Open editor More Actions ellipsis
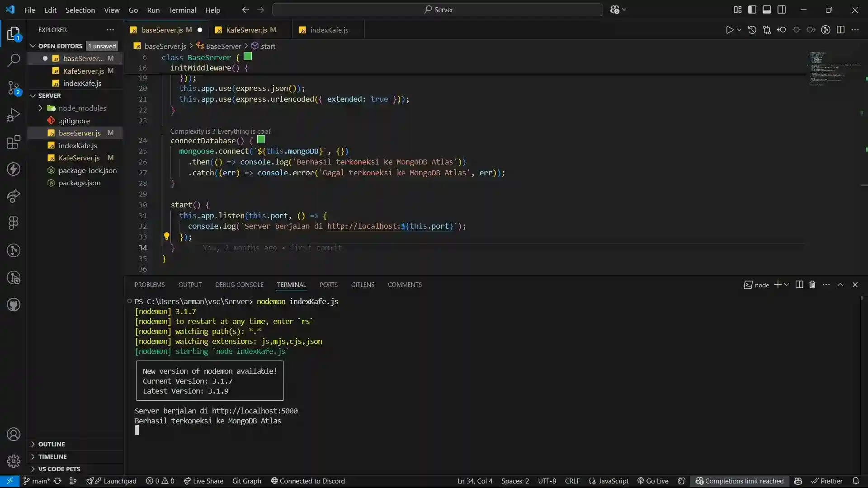 (x=855, y=30)
